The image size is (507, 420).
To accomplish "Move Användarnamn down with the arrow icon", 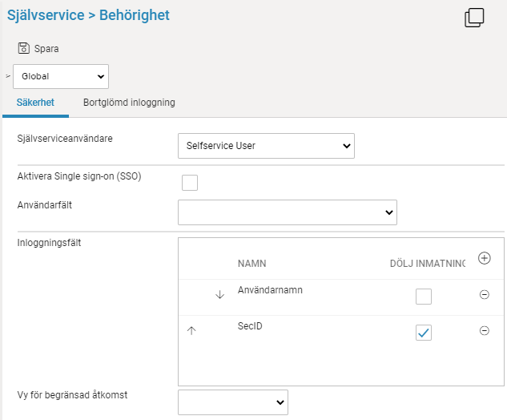I will click(x=219, y=295).
